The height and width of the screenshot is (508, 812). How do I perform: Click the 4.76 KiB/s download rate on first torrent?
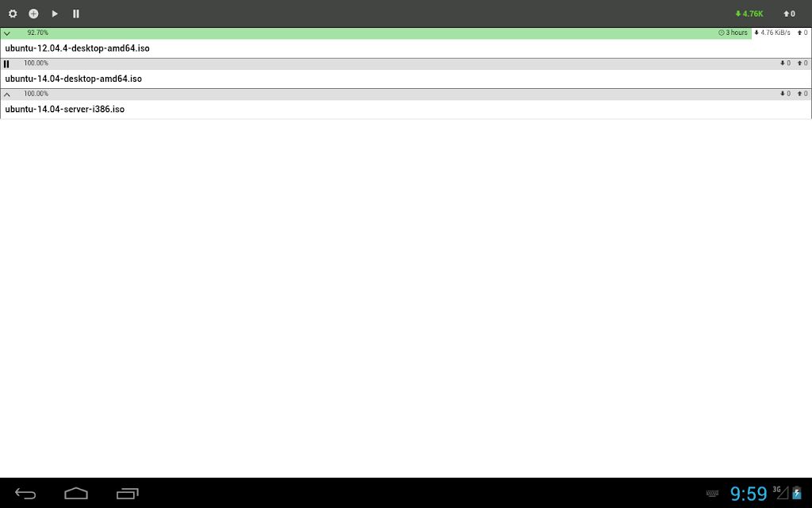[x=772, y=33]
